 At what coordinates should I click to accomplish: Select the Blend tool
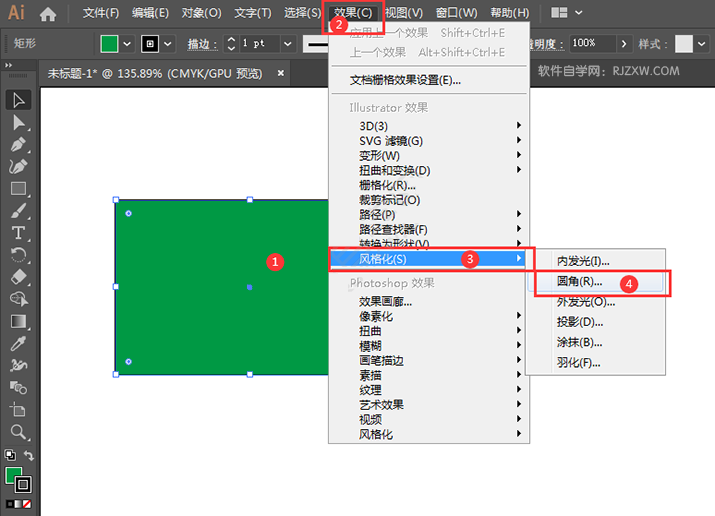point(18,387)
